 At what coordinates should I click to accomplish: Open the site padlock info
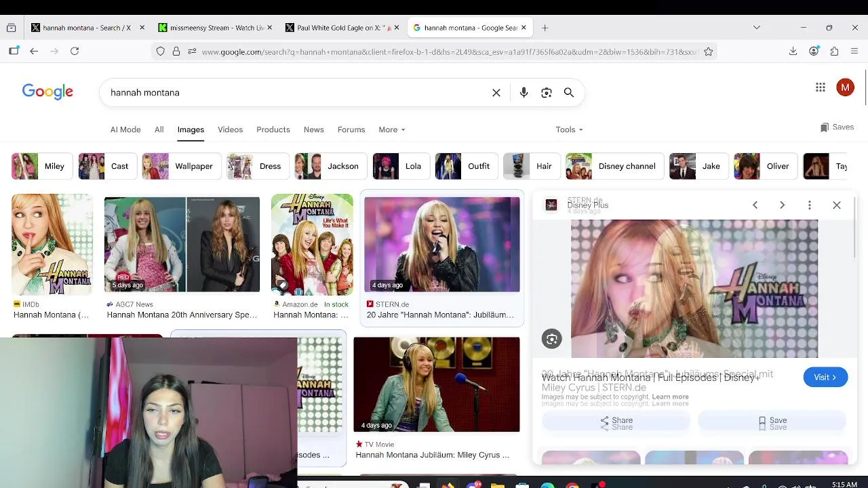(x=176, y=52)
